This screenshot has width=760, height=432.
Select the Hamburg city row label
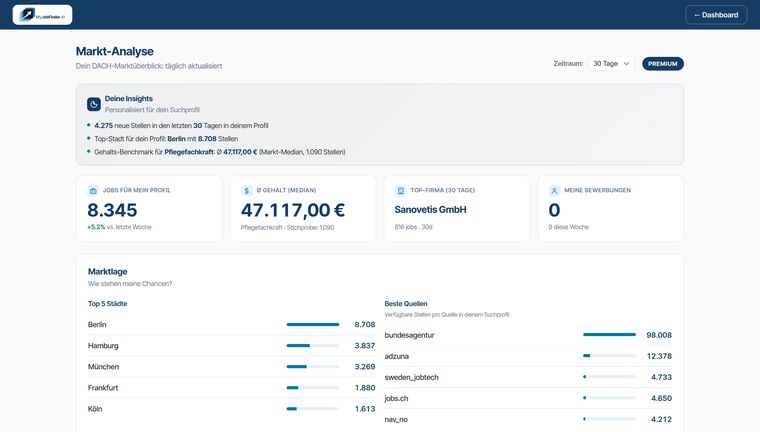[x=103, y=346]
